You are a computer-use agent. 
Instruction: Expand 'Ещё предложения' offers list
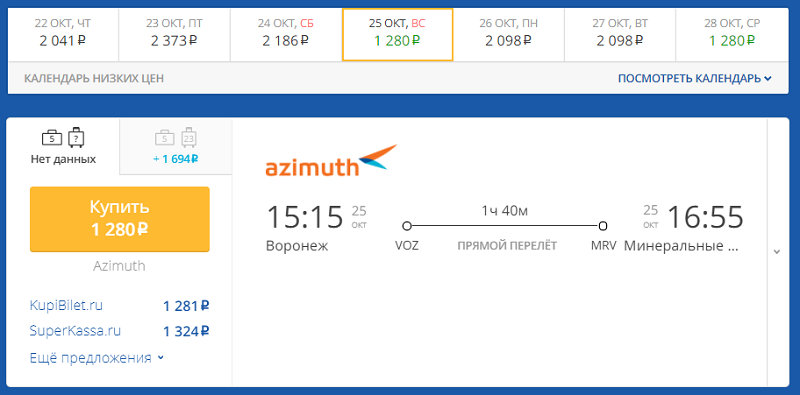click(97, 358)
